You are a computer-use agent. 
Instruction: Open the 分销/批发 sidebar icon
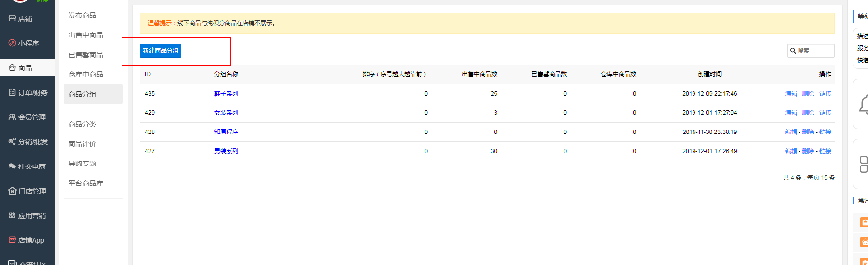(x=12, y=141)
